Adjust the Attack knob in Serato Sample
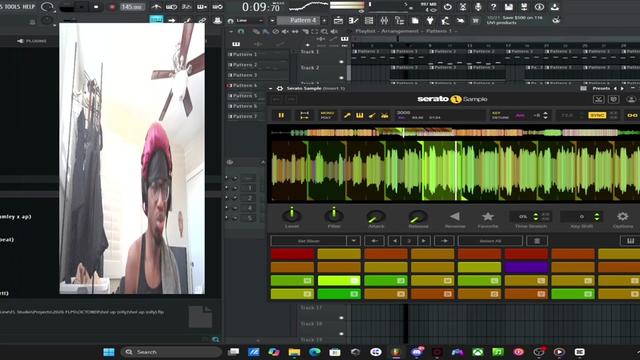 (376, 216)
